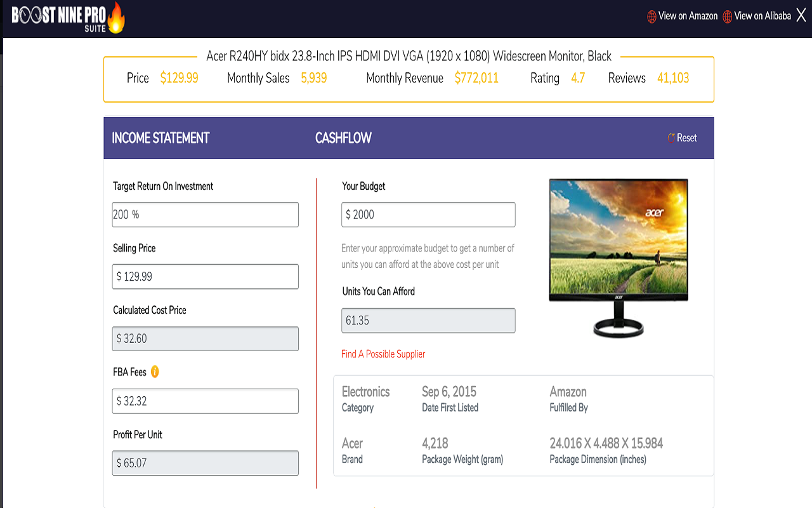Click the 4.7 rating value
This screenshot has height=508, width=812.
[577, 78]
